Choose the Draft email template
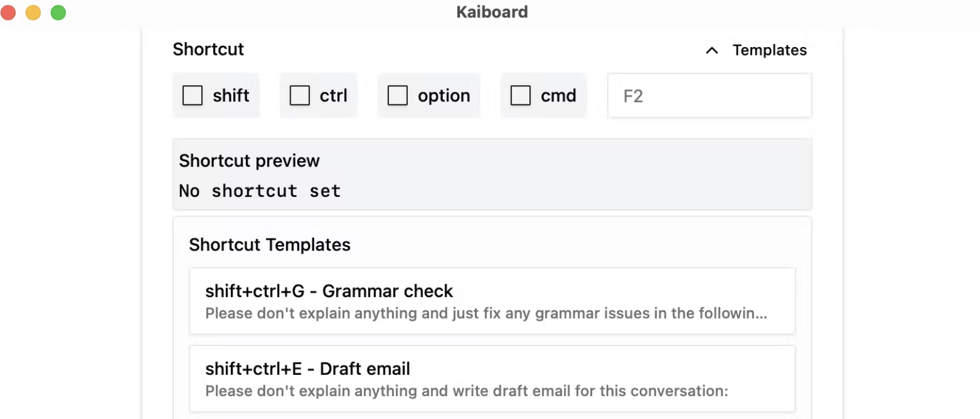This screenshot has width=980, height=419. [x=492, y=379]
